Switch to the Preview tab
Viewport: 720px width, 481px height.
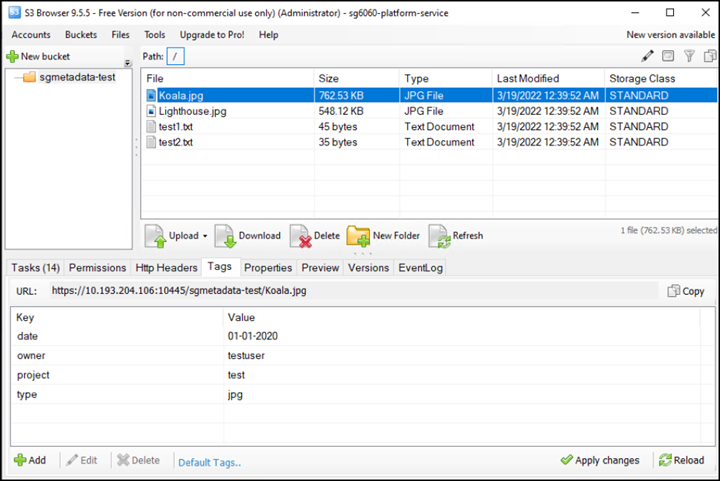click(320, 268)
